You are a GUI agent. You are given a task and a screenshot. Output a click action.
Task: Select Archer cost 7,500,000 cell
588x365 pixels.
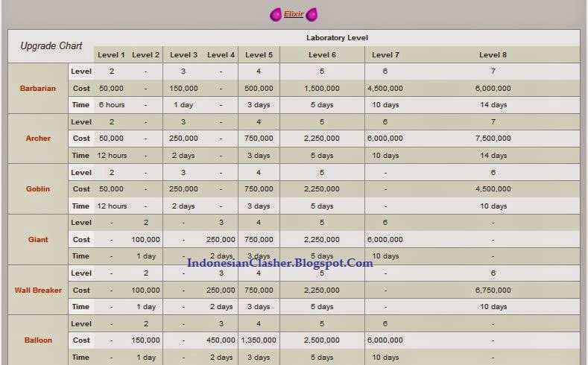click(493, 139)
